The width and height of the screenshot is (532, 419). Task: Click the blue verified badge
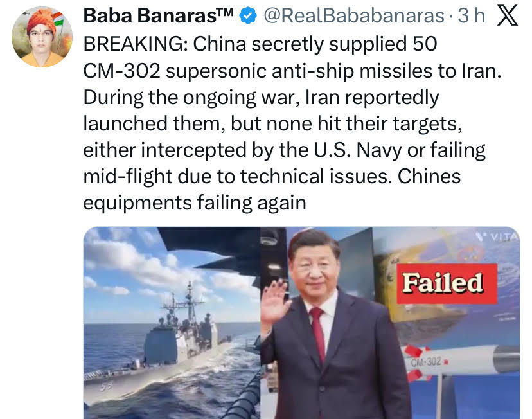tap(248, 15)
